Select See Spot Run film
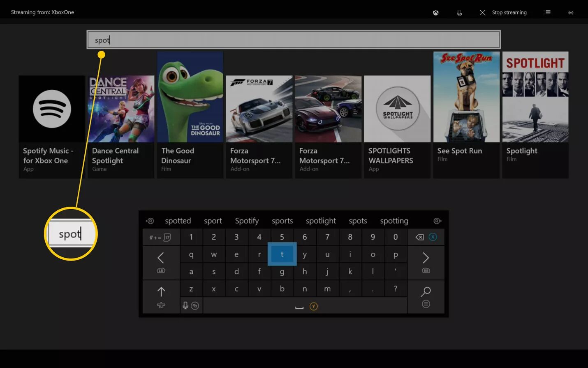The width and height of the screenshot is (588, 368). click(466, 115)
